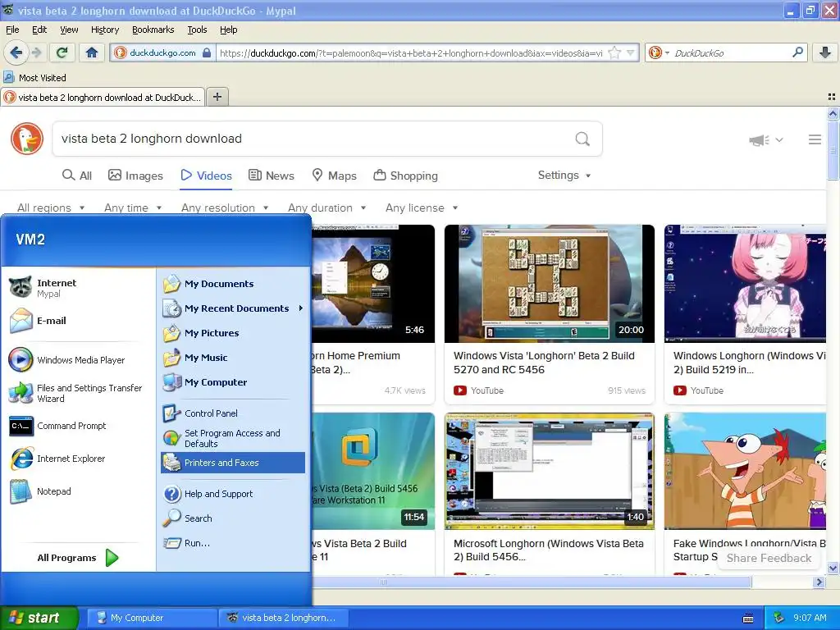Open the Microsoft Longhorn Build 5456 video thumbnail

pos(549,471)
